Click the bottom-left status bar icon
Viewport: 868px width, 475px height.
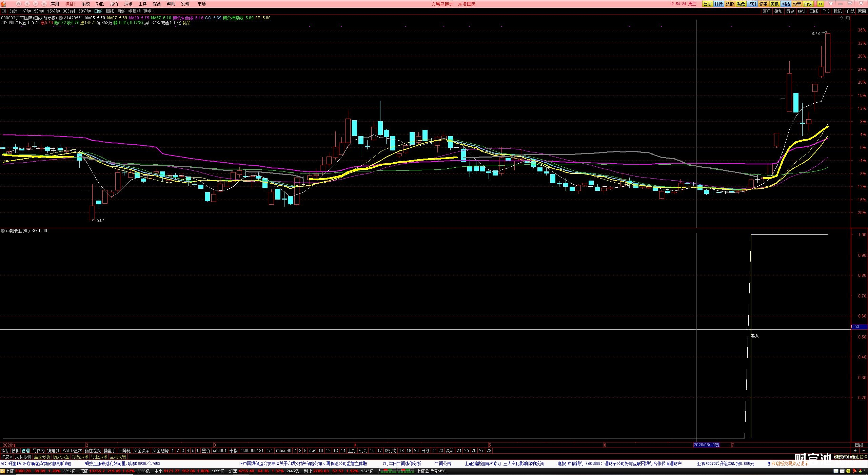(x=3, y=471)
